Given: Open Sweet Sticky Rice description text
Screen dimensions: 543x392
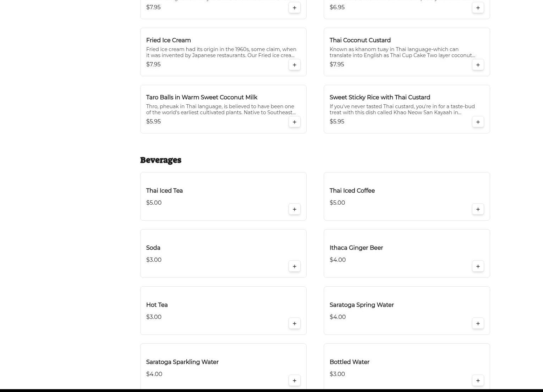Looking at the screenshot, I should tap(402, 110).
